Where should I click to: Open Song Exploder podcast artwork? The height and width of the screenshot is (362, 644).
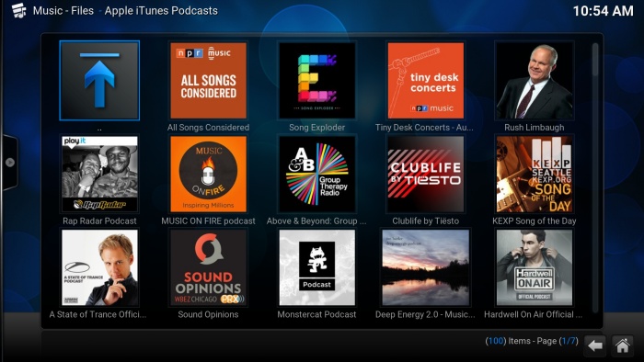point(316,80)
